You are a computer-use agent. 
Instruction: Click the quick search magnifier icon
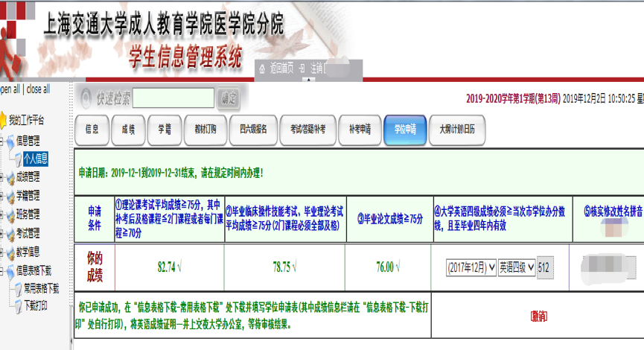pyautogui.click(x=86, y=98)
